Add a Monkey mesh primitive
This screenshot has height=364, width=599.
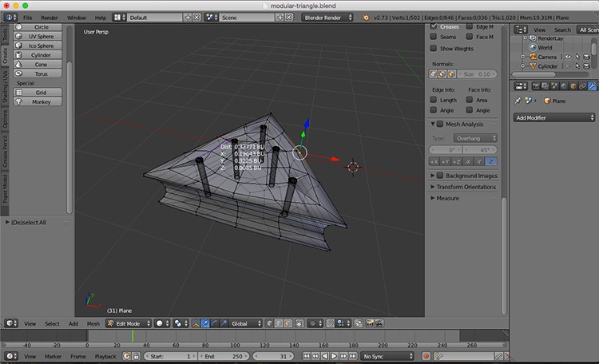(41, 102)
